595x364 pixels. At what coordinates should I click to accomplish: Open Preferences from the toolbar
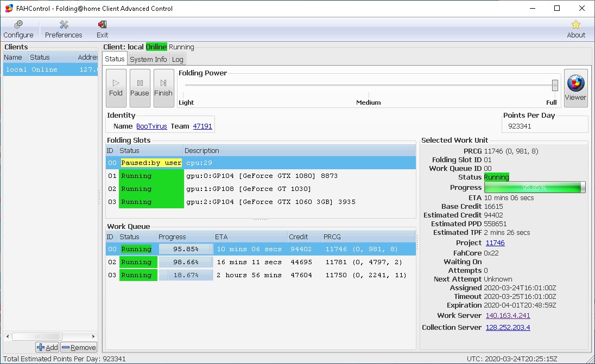[x=64, y=30]
